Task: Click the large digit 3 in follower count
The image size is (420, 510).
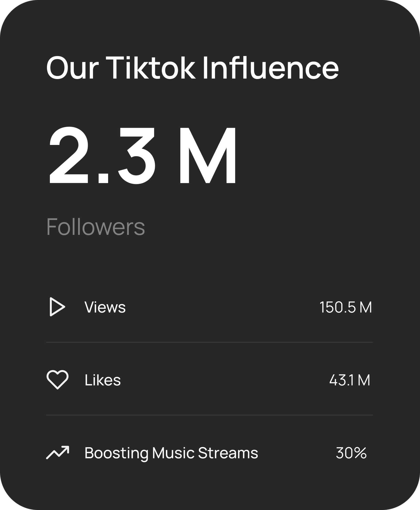Action: pyautogui.click(x=137, y=155)
